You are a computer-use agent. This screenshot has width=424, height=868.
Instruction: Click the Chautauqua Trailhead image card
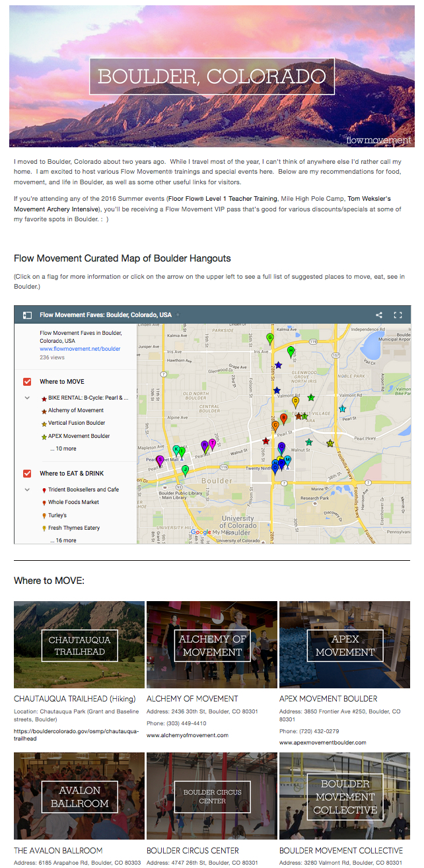pos(79,645)
